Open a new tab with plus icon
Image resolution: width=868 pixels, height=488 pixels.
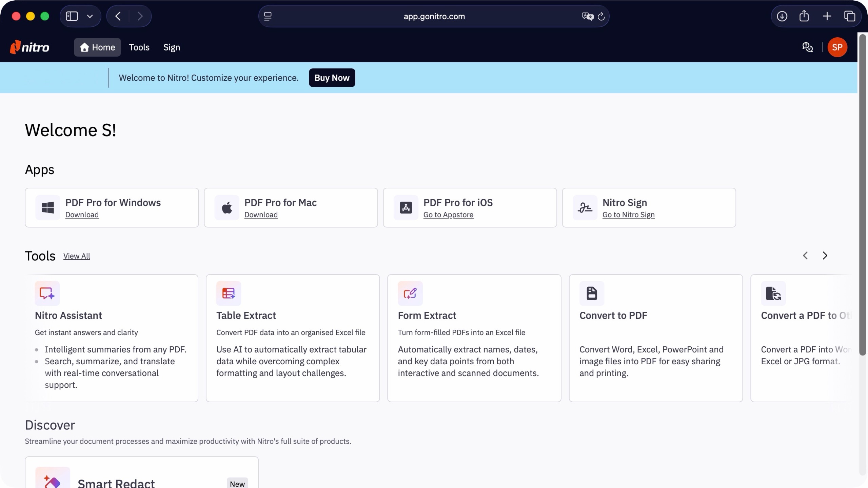(827, 16)
